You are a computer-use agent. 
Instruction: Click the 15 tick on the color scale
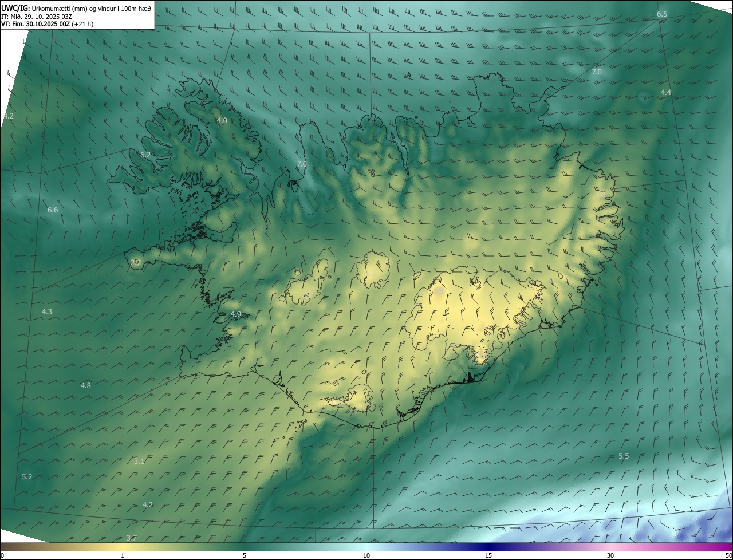pos(488,556)
